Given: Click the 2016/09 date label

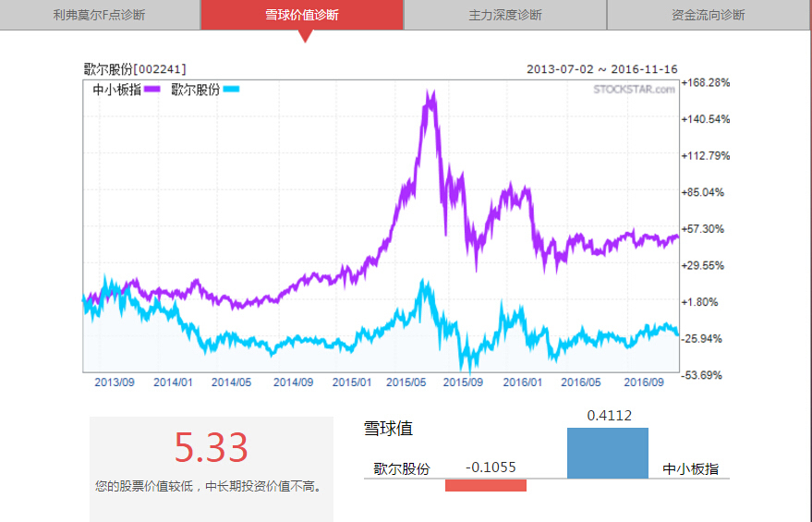Looking at the screenshot, I should 644,382.
